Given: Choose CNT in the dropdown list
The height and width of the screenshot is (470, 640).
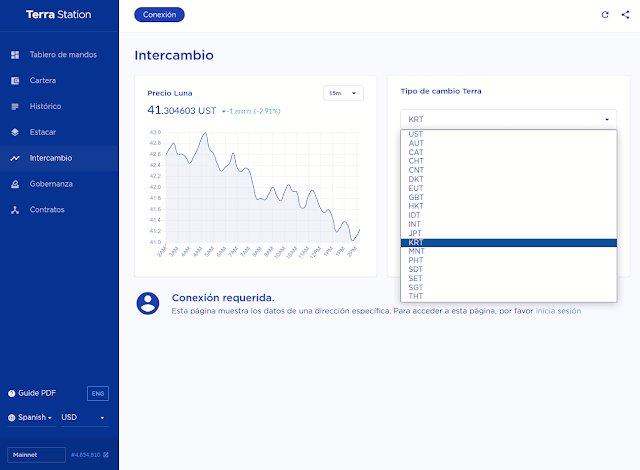Looking at the screenshot, I should (x=509, y=170).
